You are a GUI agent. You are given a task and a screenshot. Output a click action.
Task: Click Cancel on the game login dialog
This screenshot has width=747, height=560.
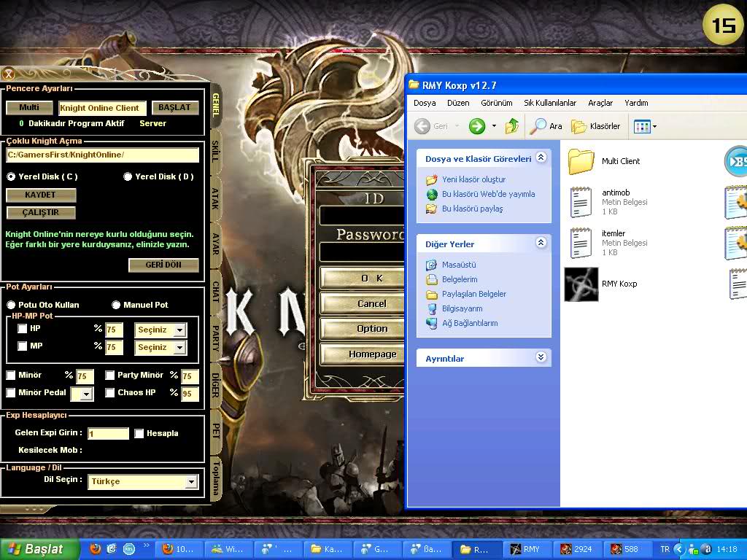click(x=363, y=303)
